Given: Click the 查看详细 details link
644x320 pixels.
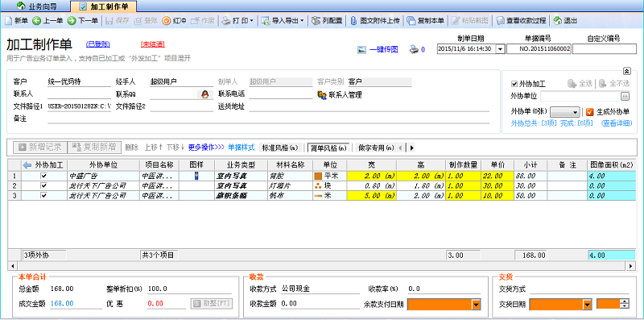Looking at the screenshot, I should click(x=617, y=123).
